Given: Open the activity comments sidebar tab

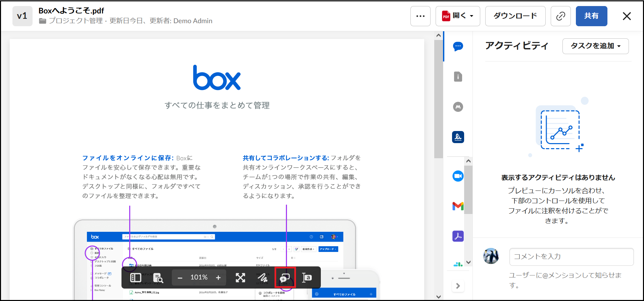Looking at the screenshot, I should point(458,46).
